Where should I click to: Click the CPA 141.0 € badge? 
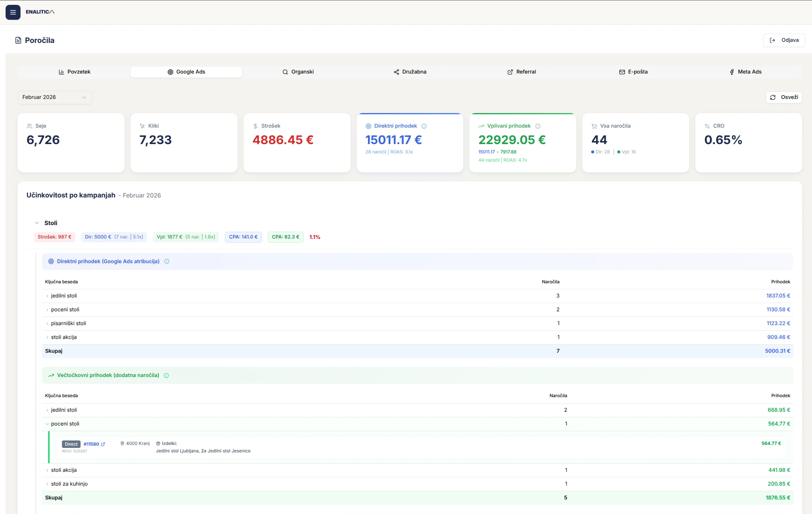[x=243, y=237]
